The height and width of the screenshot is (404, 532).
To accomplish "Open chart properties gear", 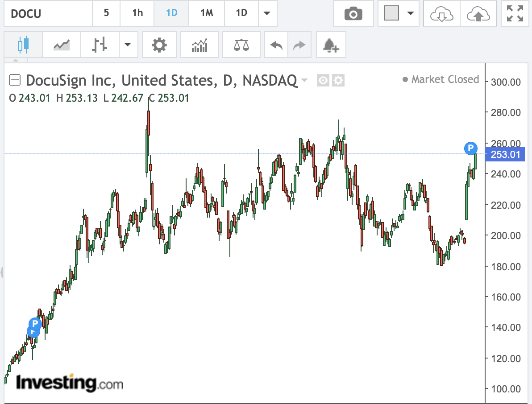I will [159, 45].
